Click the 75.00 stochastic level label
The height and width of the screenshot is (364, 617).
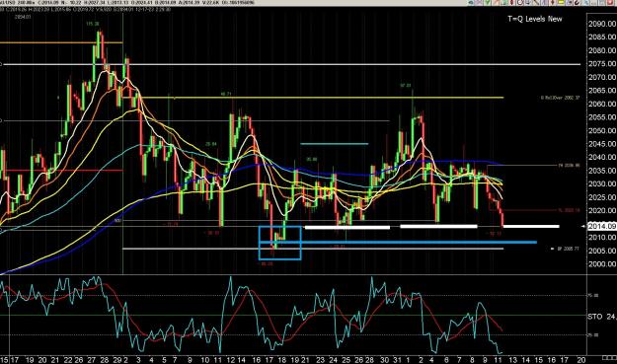593,296
